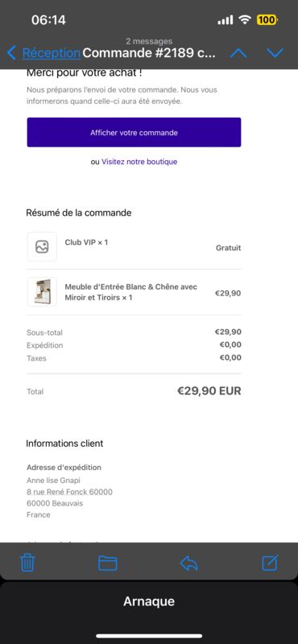Tap the Arnaque caption text
Screen dimensions: 298x644
point(149,601)
